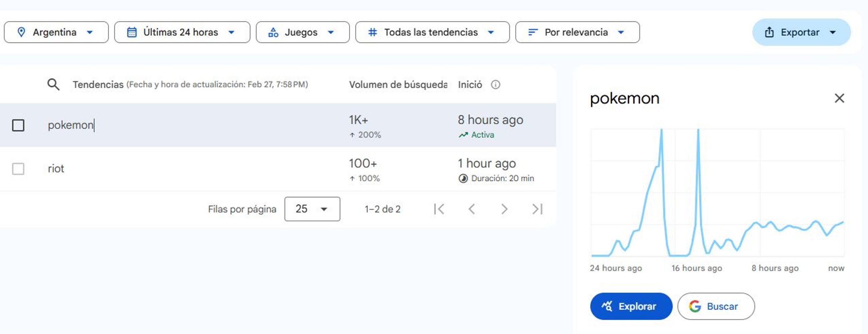Viewport: 868px width, 334px height.
Task: Open the Últimas 24 horas time filter
Action: pos(182,32)
